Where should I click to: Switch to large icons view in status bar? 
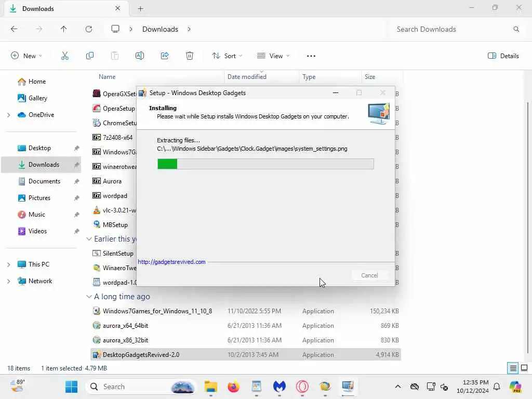pos(524,368)
